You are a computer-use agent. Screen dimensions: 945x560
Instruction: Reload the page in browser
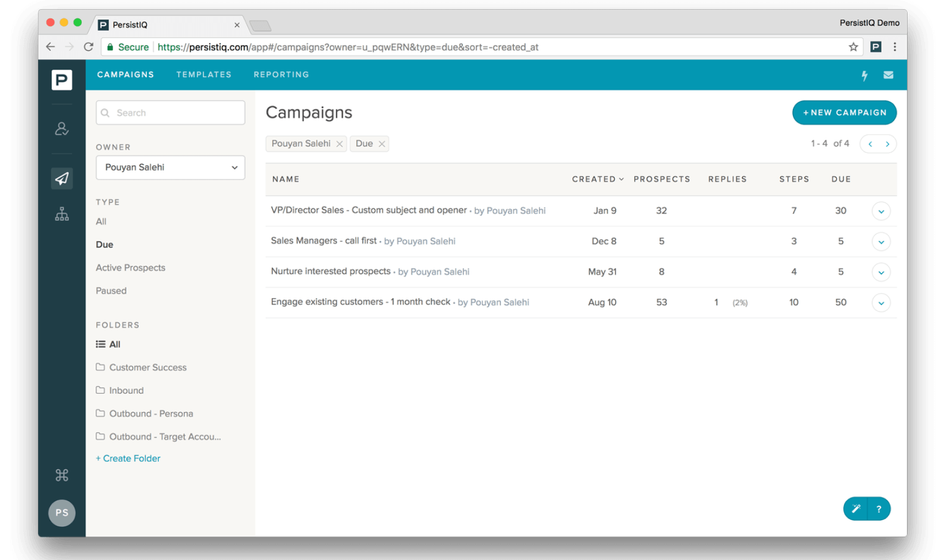[89, 47]
